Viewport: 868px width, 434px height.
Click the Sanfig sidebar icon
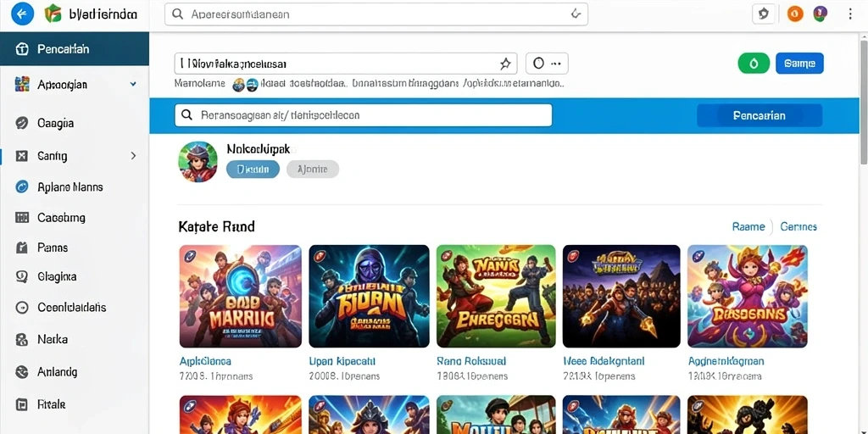click(22, 156)
